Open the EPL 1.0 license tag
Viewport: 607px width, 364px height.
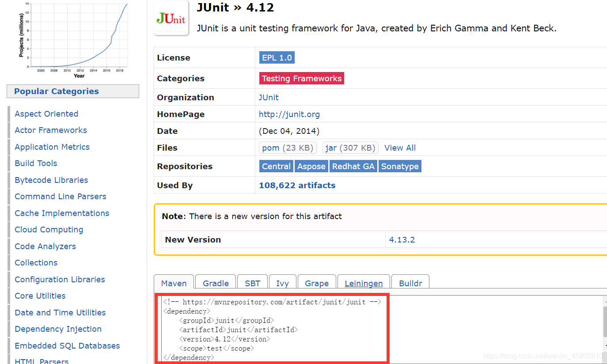tap(277, 58)
